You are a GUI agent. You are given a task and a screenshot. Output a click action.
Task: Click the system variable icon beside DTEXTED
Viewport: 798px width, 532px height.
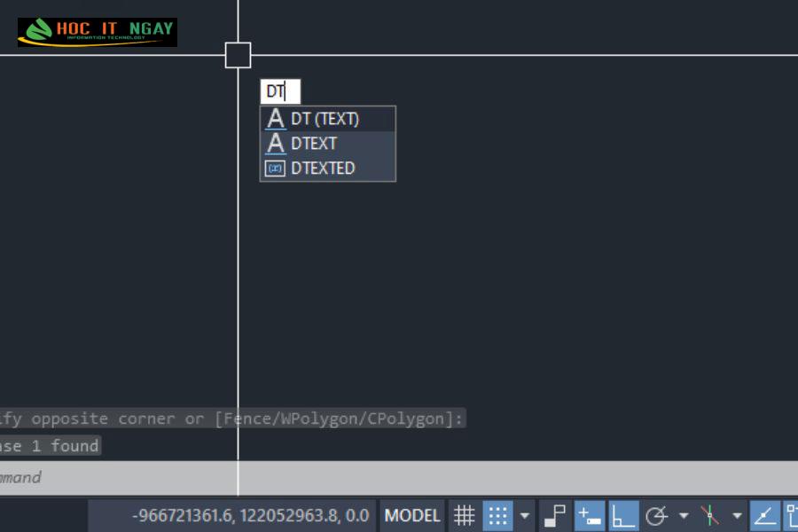[x=276, y=168]
